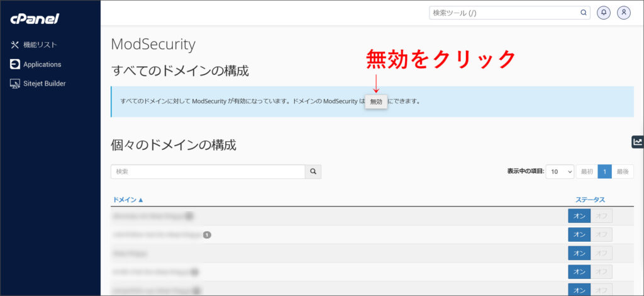Click the 表示中の項目 label

pos(525,171)
